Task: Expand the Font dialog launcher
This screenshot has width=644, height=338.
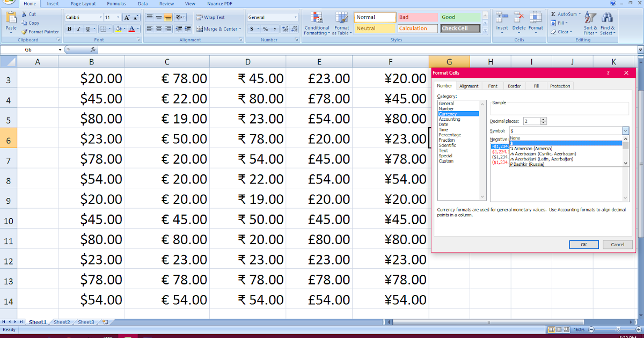Action: 138,40
